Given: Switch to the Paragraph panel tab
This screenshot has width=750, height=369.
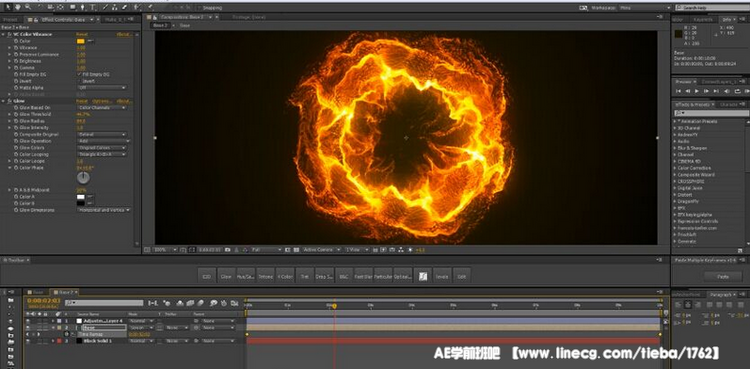Looking at the screenshot, I should point(720,294).
